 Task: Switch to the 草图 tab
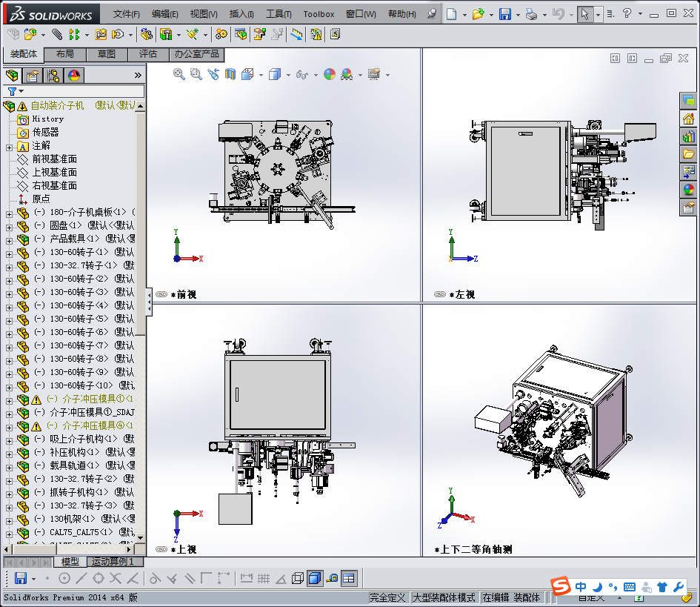click(107, 54)
